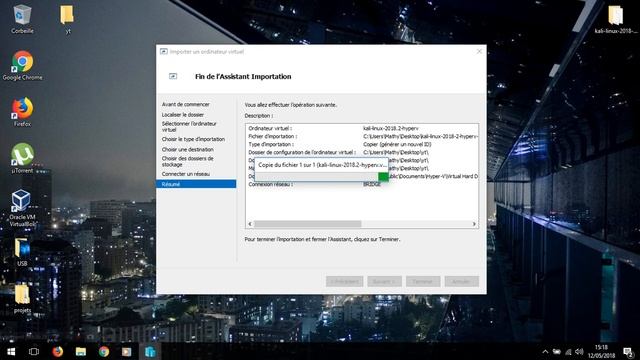Go to Connecter un réseau step
This screenshot has height=360, width=640.
click(x=186, y=174)
